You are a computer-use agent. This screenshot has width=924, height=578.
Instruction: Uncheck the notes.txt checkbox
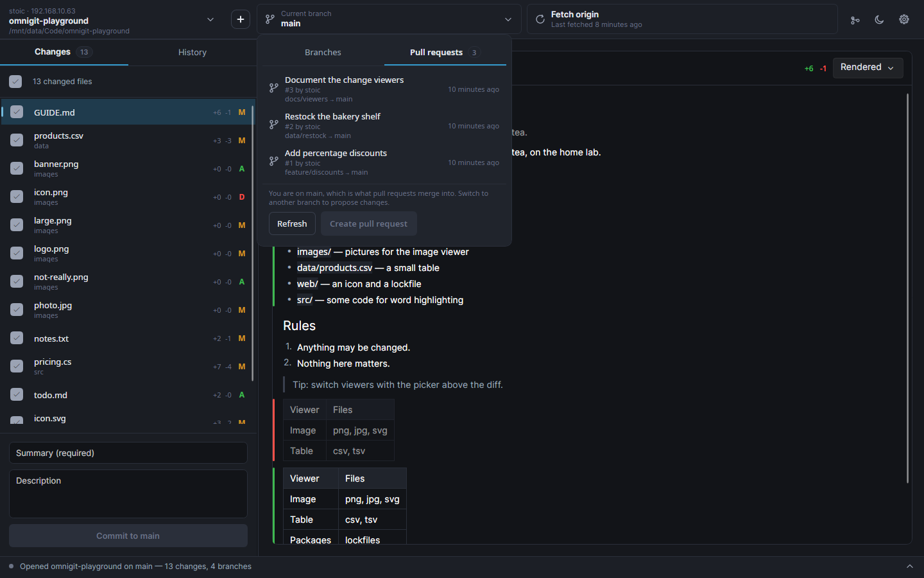click(x=17, y=338)
